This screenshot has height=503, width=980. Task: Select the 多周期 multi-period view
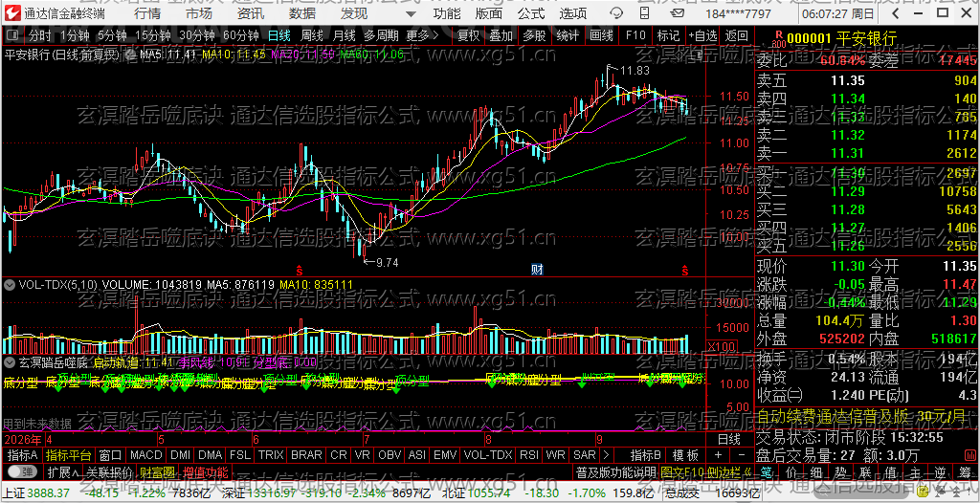click(x=381, y=35)
